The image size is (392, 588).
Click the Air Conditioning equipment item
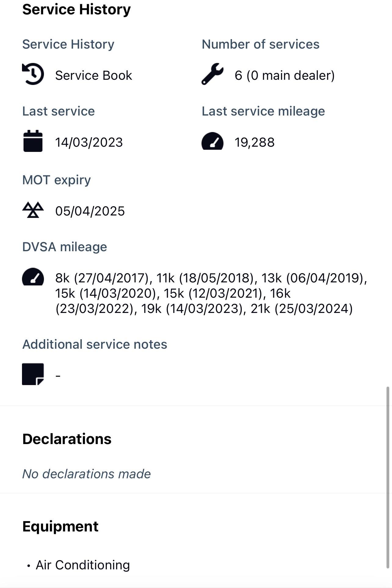(83, 565)
